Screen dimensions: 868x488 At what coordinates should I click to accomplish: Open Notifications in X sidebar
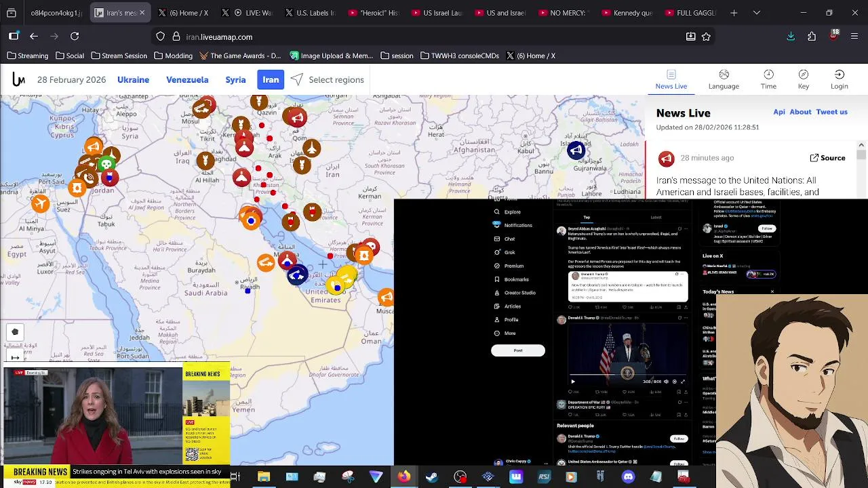pyautogui.click(x=513, y=225)
